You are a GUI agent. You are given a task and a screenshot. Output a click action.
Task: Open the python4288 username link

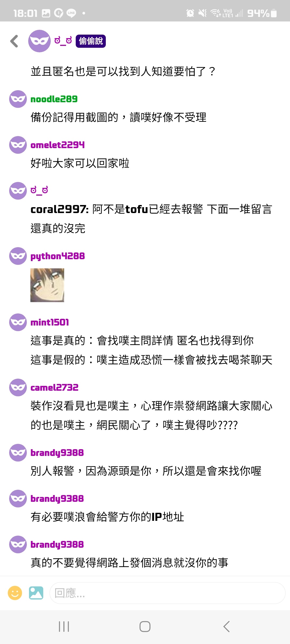click(x=58, y=256)
